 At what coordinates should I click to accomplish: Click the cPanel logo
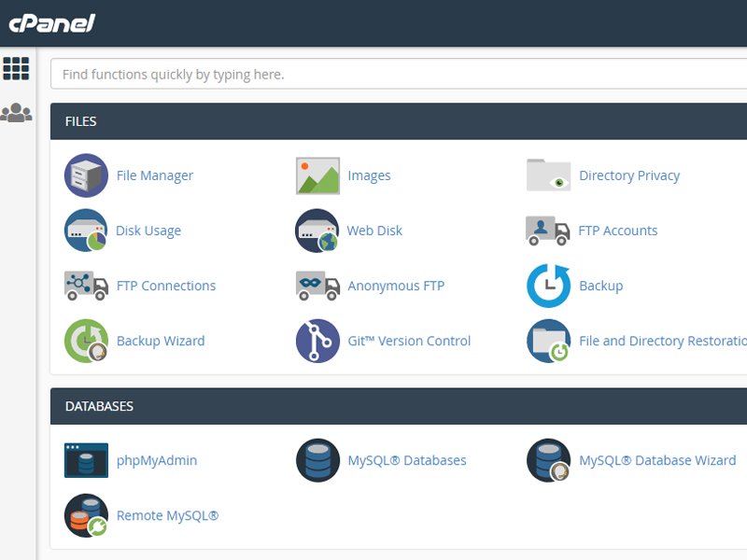point(52,23)
